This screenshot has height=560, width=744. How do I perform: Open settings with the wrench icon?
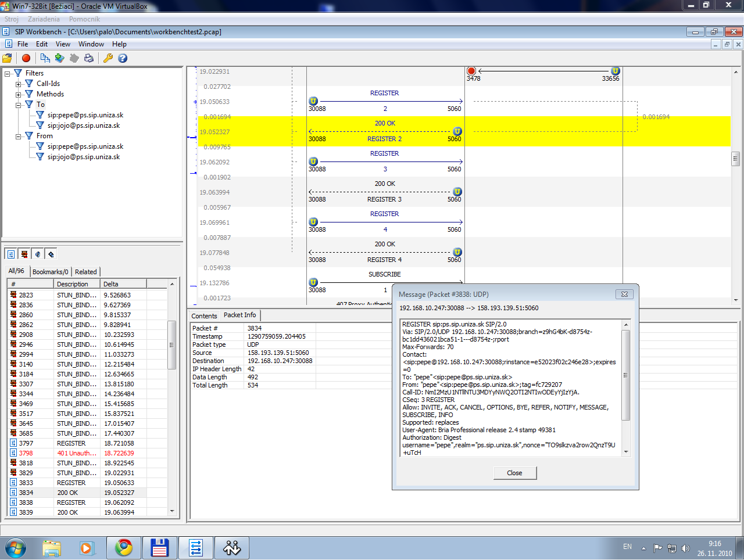click(108, 58)
